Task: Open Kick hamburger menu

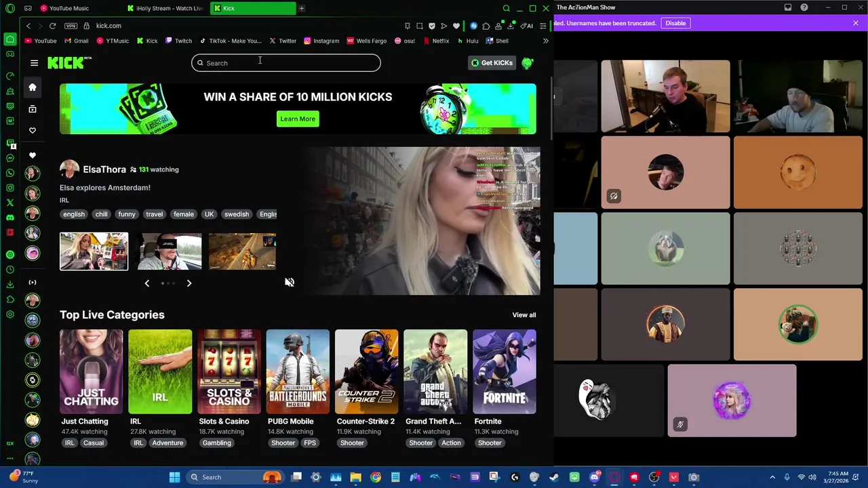Action: pos(34,63)
